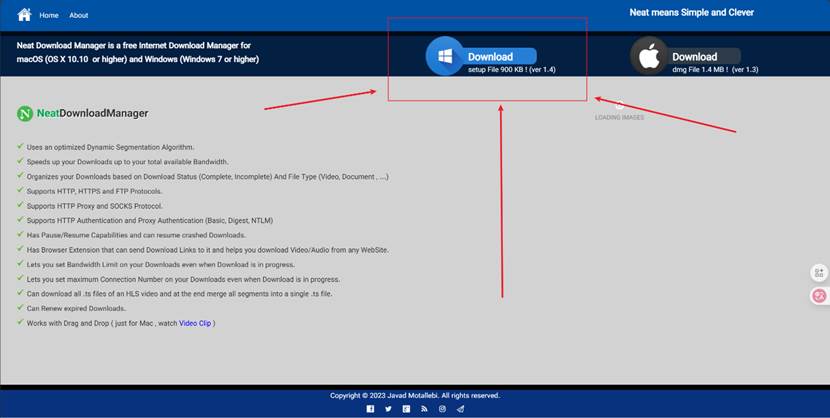The image size is (830, 418).
Task: Click the checkmark beside 'Uses an optimized Dynamic'
Action: point(20,147)
